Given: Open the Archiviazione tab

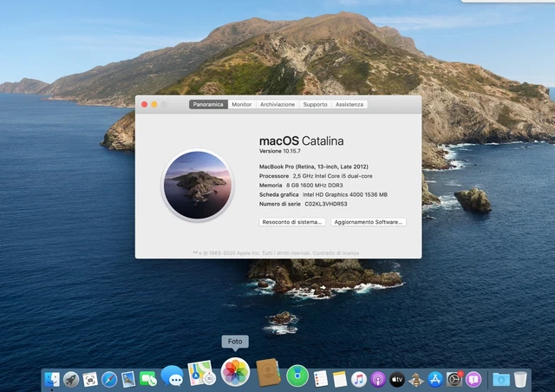Looking at the screenshot, I should [277, 104].
